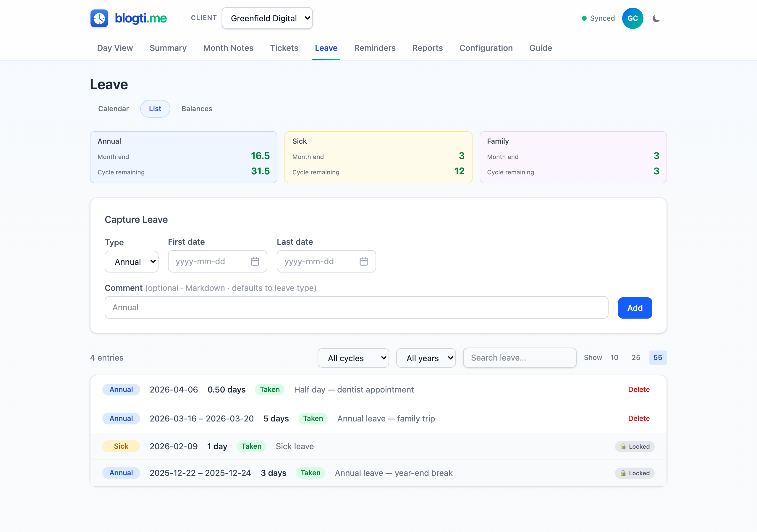Viewport: 757px width, 532px height.
Task: Open the Guide tab
Action: click(541, 48)
